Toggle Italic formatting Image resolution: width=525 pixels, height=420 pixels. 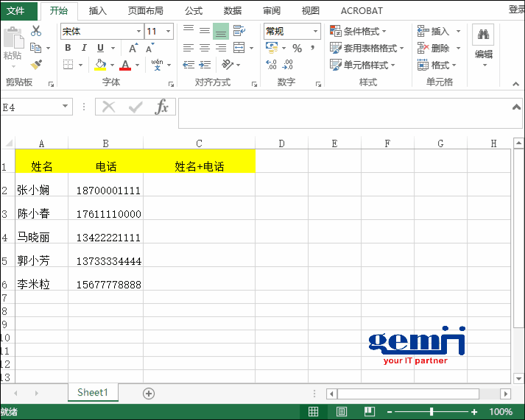pos(84,48)
